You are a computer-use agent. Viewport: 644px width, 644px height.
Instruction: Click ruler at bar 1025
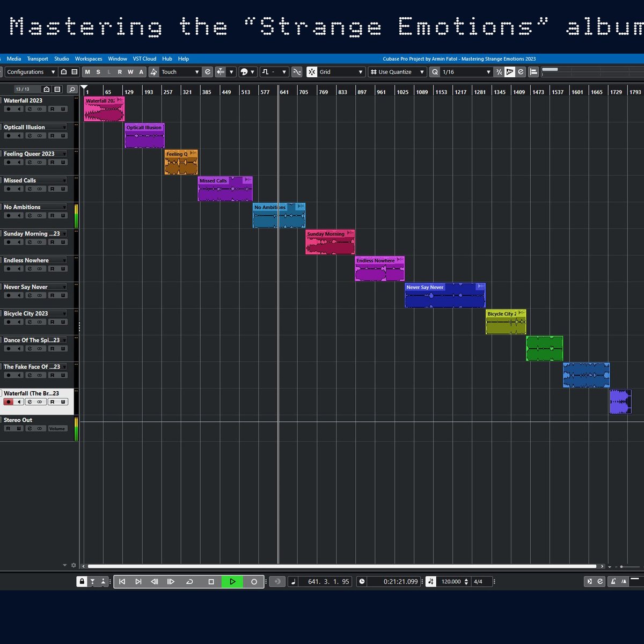tap(402, 92)
